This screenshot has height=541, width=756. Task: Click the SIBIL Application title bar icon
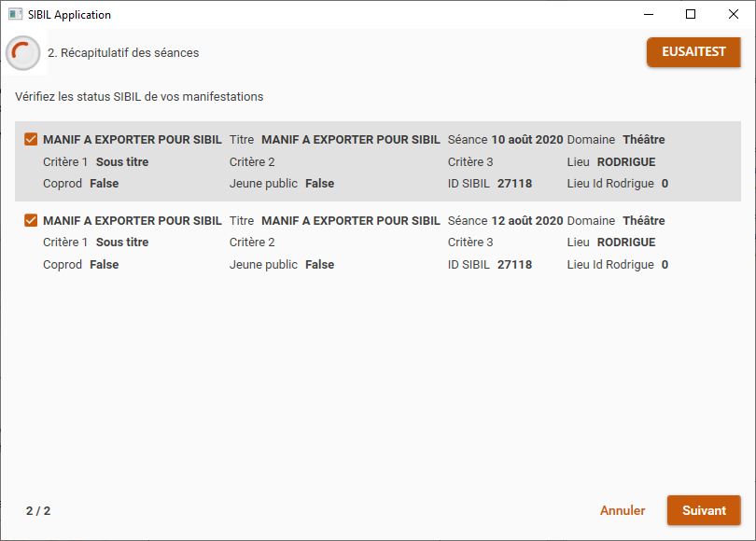tap(15, 14)
